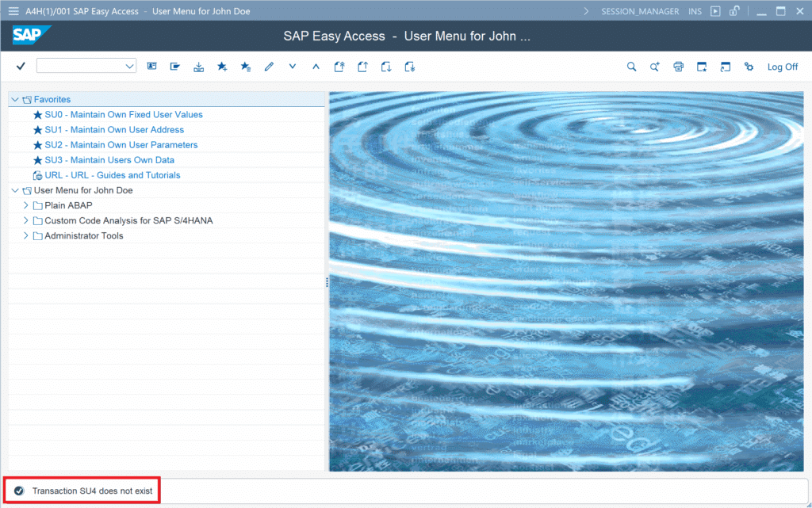Open the Customize Local Layout gears icon
Screen dimensions: 812x508
click(x=749, y=67)
